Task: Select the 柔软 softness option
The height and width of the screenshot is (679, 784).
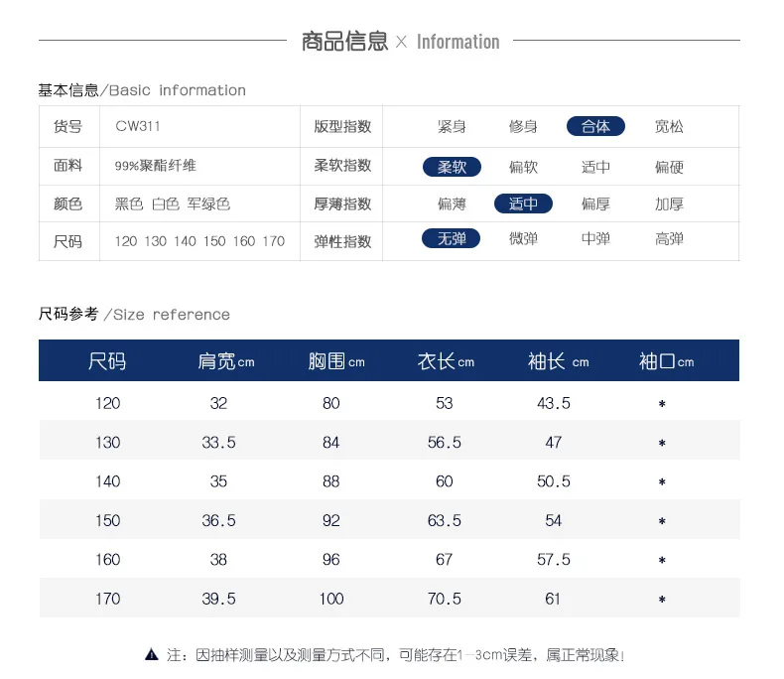Action: click(x=452, y=167)
